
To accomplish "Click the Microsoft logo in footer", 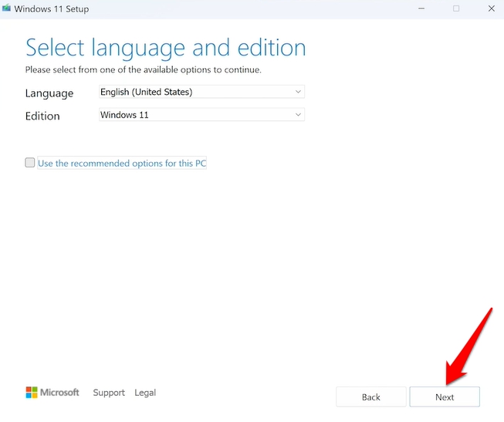I will pos(52,393).
